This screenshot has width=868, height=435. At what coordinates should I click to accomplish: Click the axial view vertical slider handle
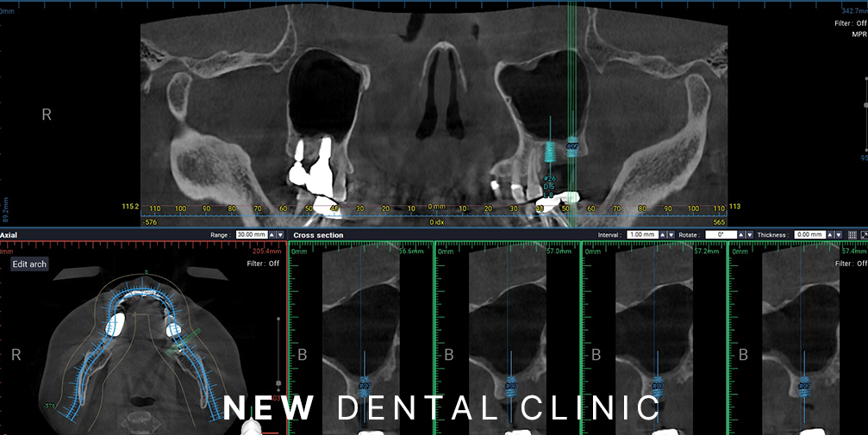278,382
